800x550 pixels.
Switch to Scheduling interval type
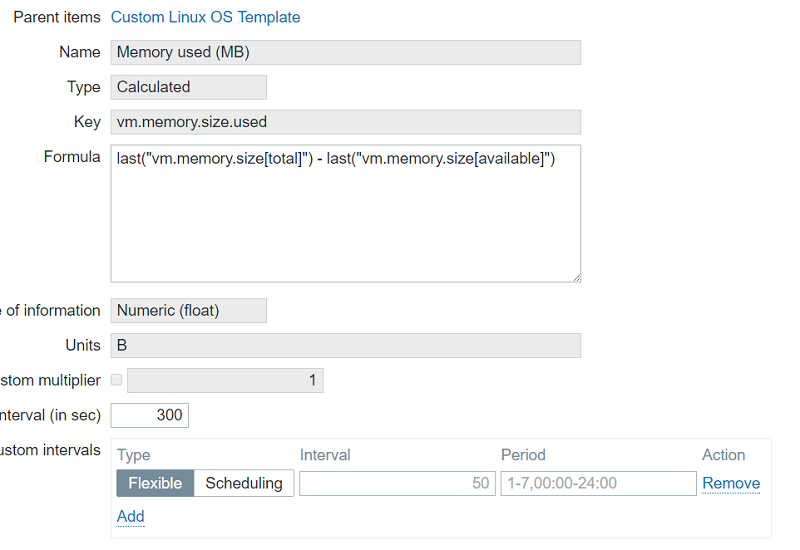(244, 483)
